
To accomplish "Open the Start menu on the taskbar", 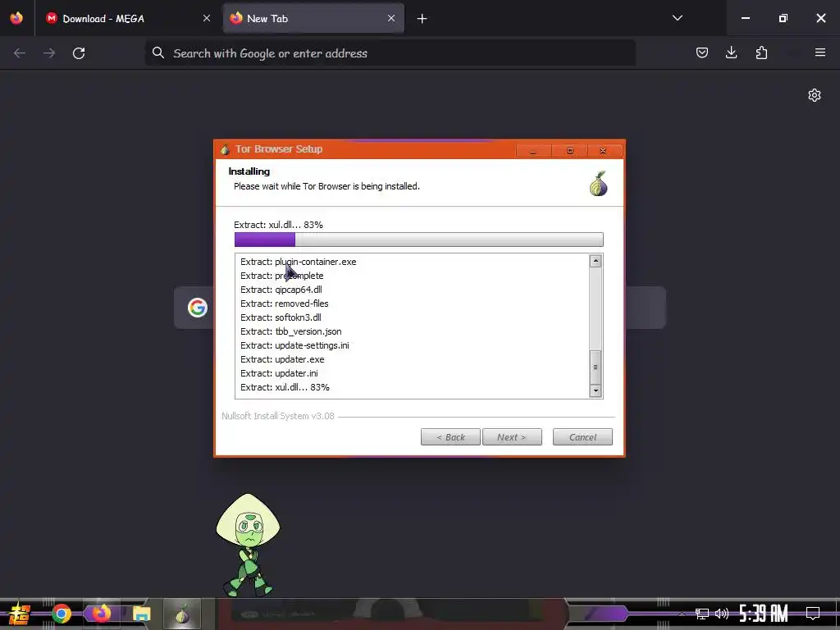I will (20, 614).
